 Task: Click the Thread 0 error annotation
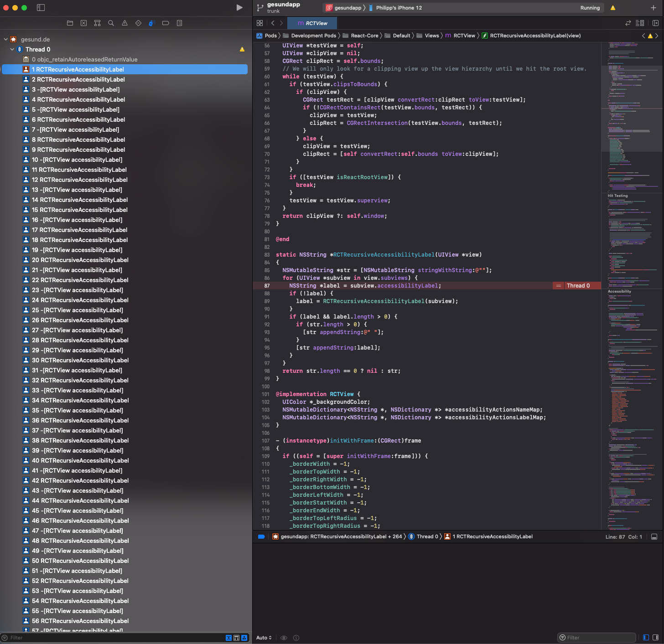pyautogui.click(x=576, y=286)
